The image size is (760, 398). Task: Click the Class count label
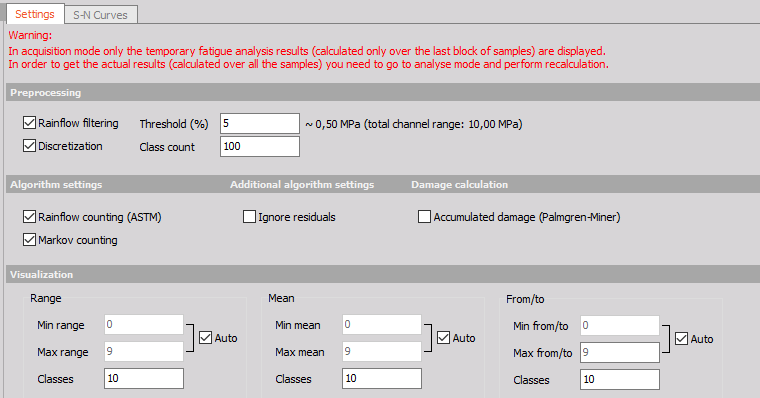click(x=167, y=147)
